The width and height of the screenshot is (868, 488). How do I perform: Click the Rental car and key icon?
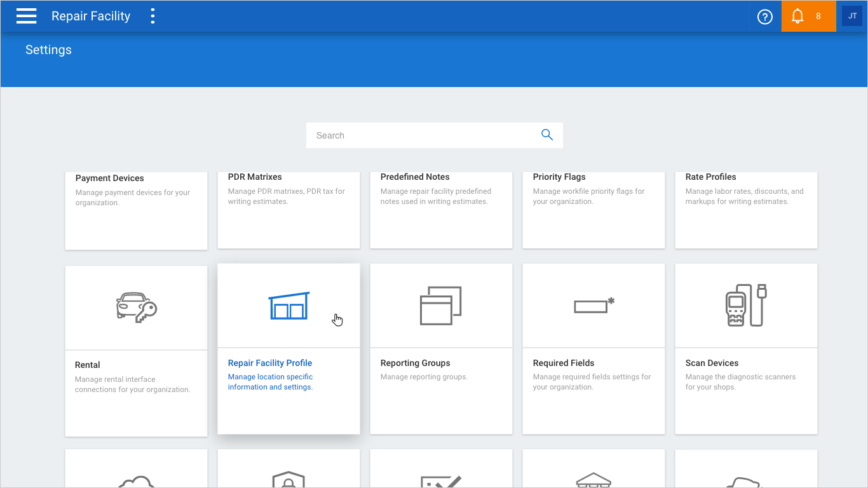coord(136,308)
